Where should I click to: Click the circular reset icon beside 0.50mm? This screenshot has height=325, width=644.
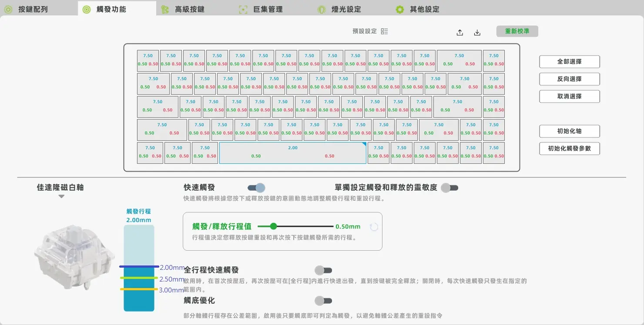click(x=374, y=227)
